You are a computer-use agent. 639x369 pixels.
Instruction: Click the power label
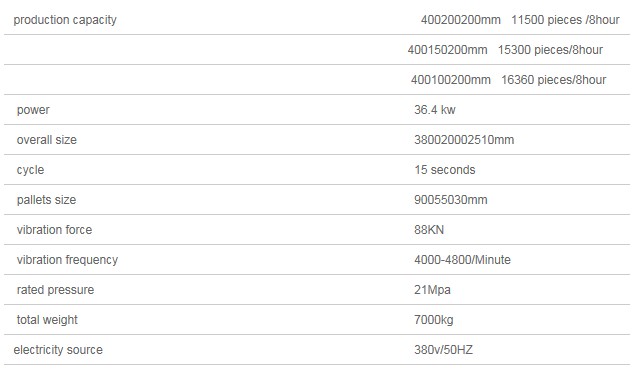(33, 110)
